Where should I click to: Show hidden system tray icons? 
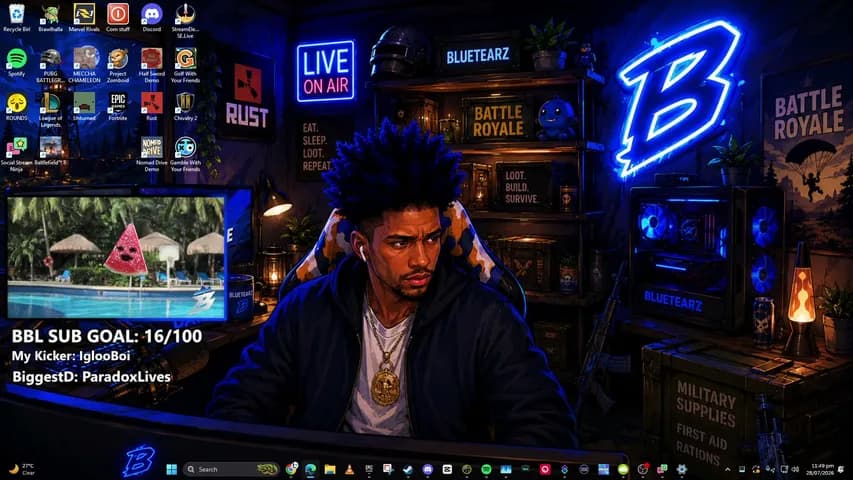coord(727,469)
